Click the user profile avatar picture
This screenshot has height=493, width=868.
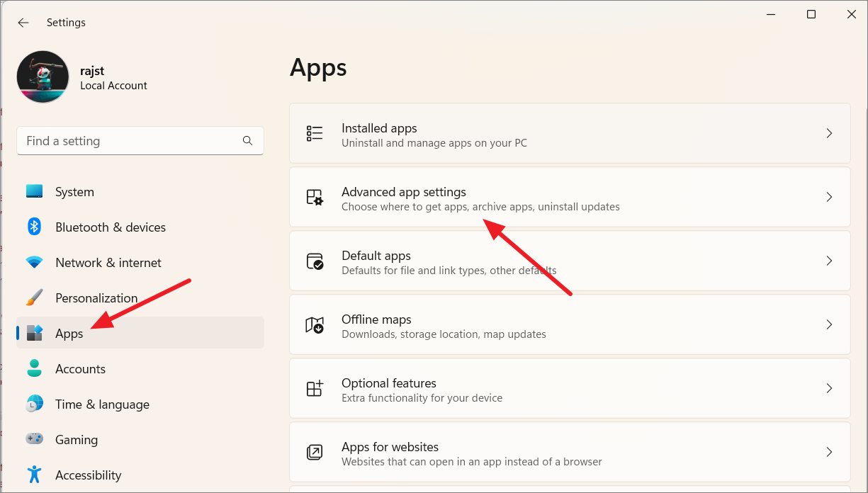click(x=43, y=76)
